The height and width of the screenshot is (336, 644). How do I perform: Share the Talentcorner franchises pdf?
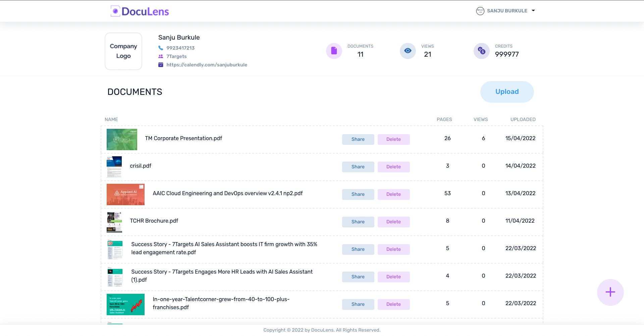click(x=358, y=304)
